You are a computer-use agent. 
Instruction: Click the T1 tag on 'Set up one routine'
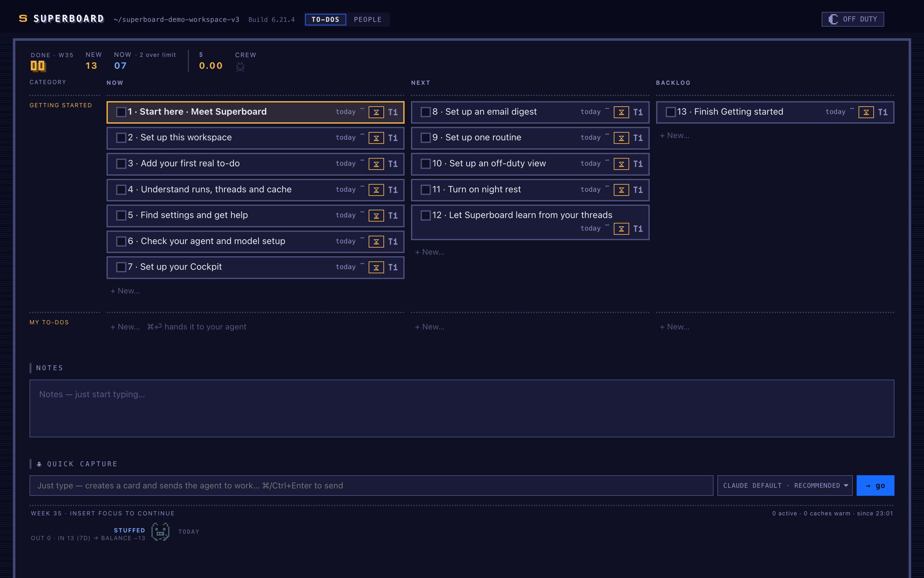point(637,138)
